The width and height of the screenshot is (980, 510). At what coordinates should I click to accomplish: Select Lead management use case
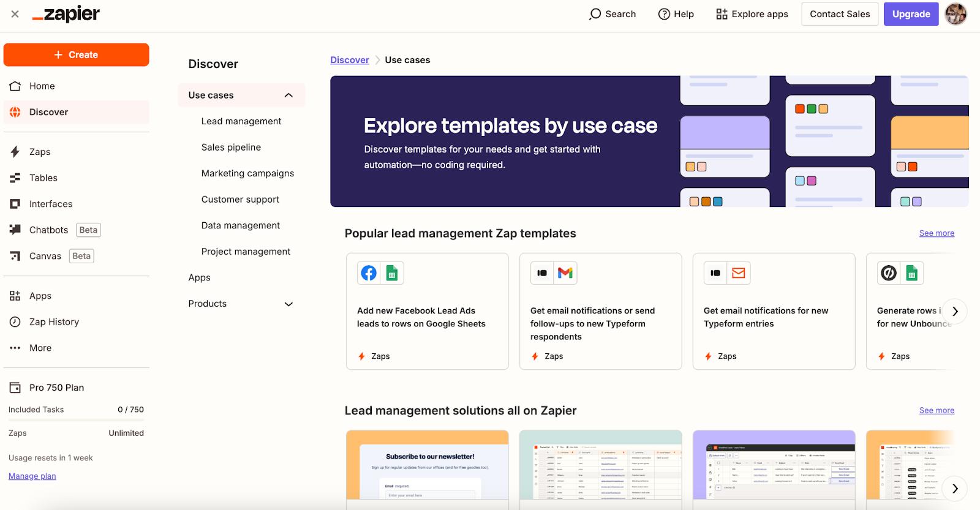[241, 121]
